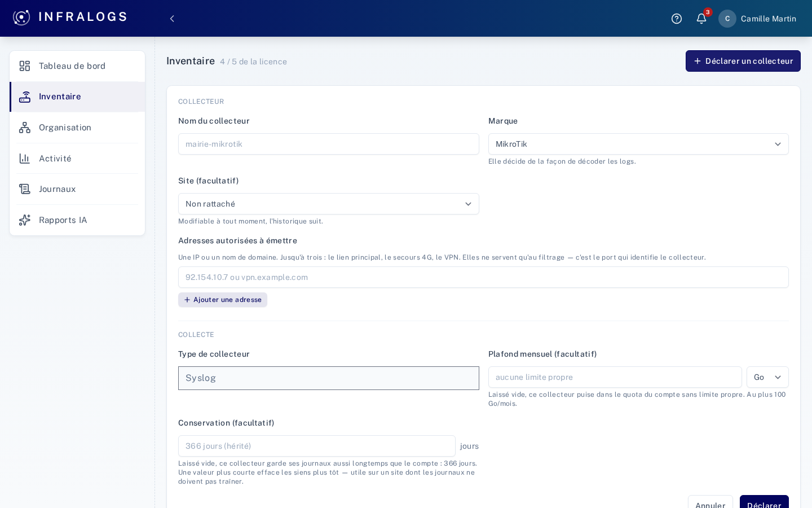Image resolution: width=812 pixels, height=508 pixels.
Task: Open the Site dropdown set to Non rattaché
Action: click(329, 204)
